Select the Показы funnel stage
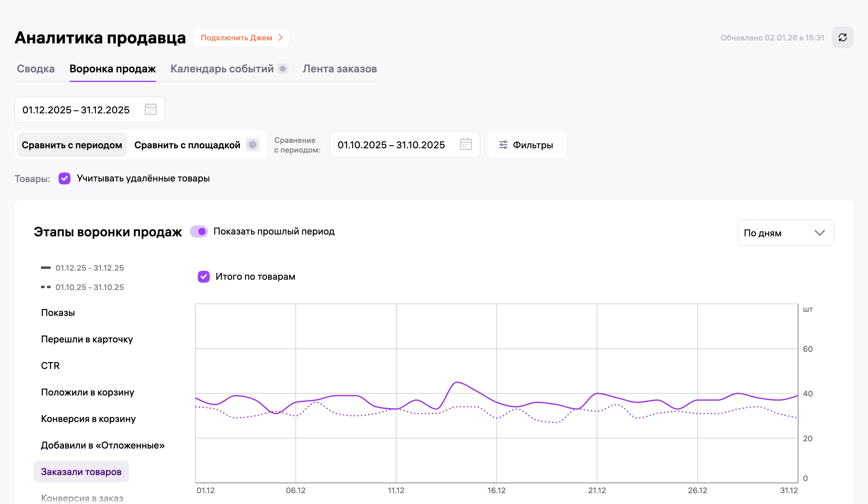Viewport: 868px width, 504px height. pyautogui.click(x=58, y=313)
